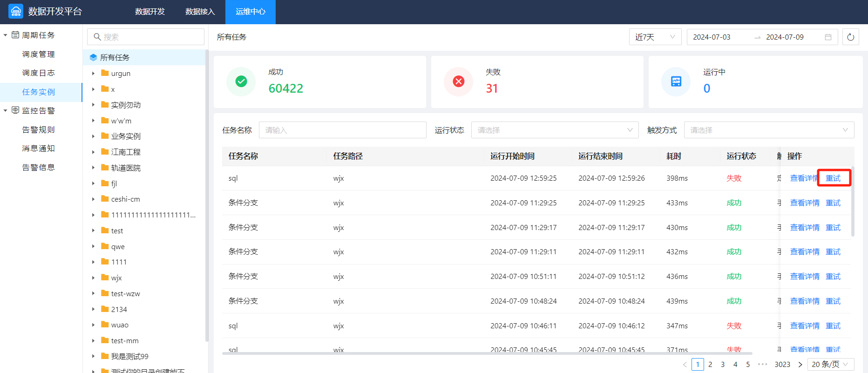The height and width of the screenshot is (373, 868).
Task: Click 查看详情 for the first 条件分支 row
Action: click(804, 203)
